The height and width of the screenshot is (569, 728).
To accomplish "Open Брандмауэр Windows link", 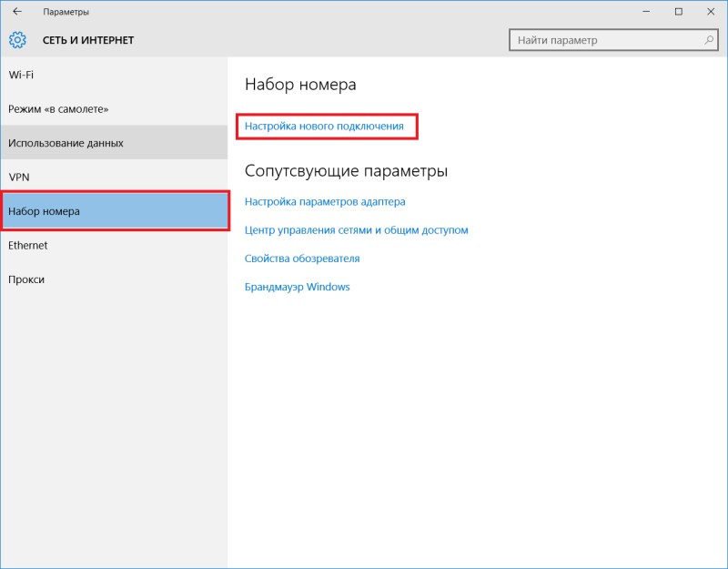I will coord(298,287).
